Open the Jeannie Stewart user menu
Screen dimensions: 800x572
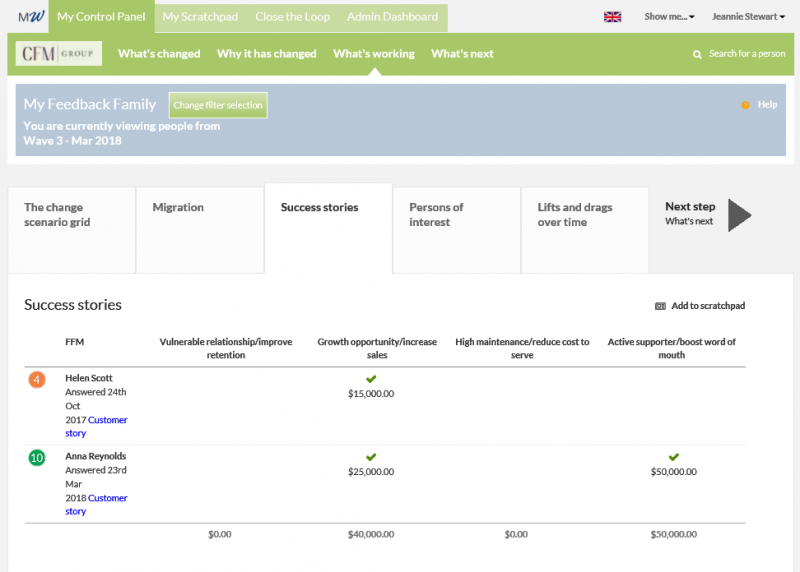pyautogui.click(x=748, y=17)
